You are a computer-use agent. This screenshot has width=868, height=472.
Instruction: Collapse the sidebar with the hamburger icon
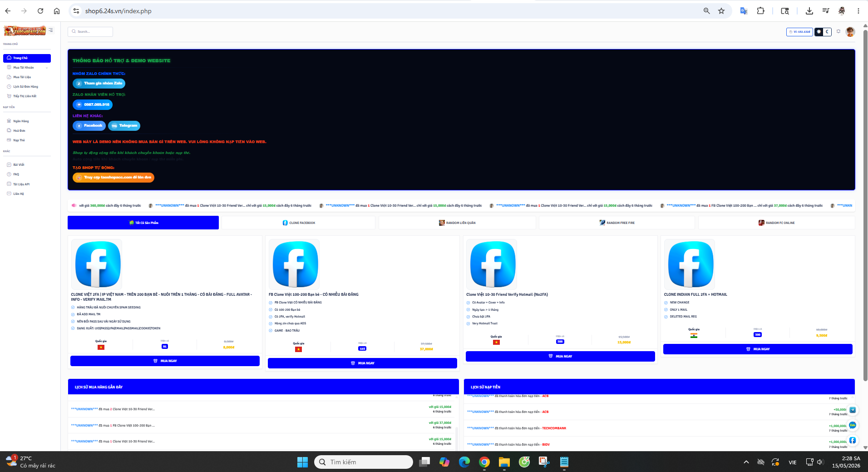tap(51, 30)
